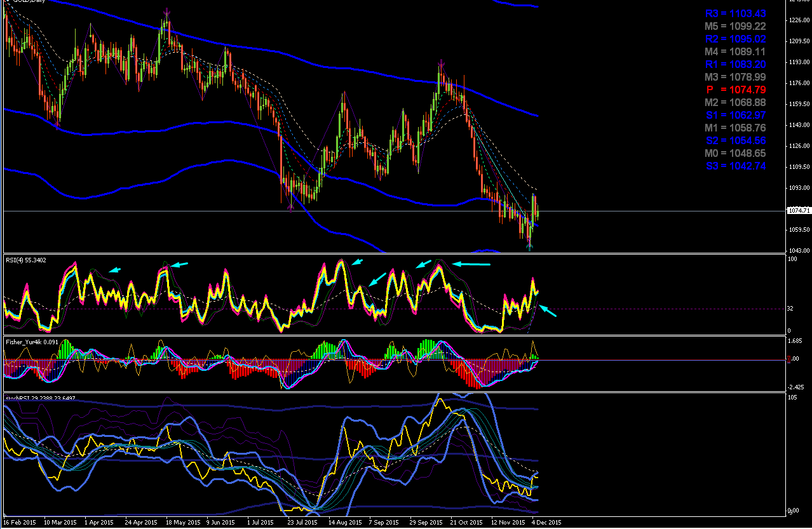Click the 100 level on RSI scale
The height and width of the screenshot is (529, 812).
[792, 259]
